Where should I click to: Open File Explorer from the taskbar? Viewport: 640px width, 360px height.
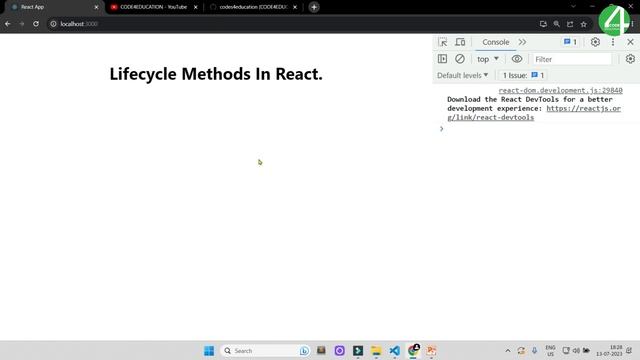tap(376, 351)
